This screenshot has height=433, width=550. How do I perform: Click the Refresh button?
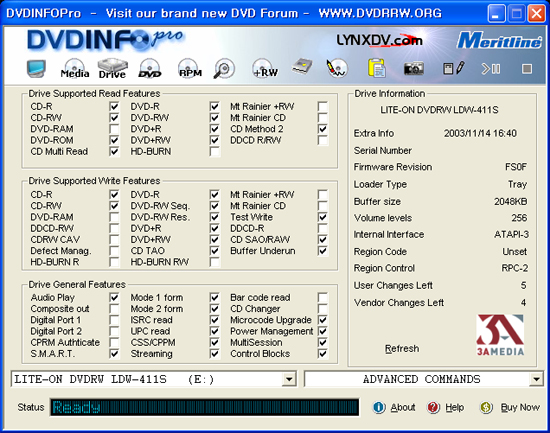tap(402, 348)
